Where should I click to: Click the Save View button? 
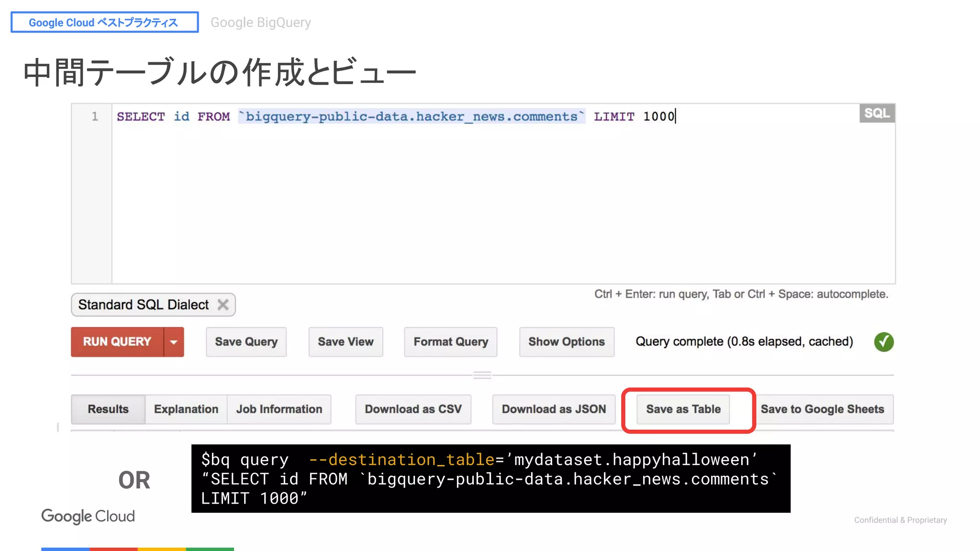(345, 342)
